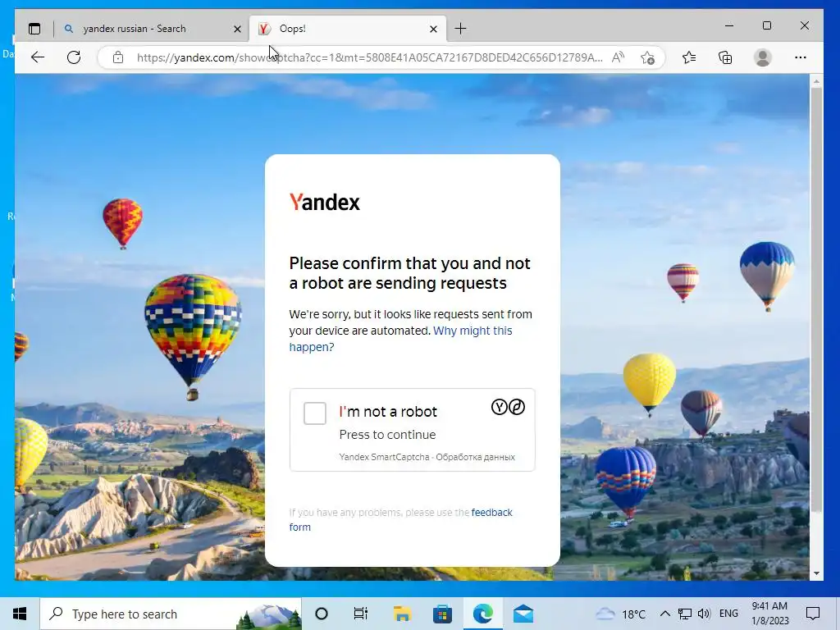Show hidden system tray icons
Viewport: 840px width, 630px height.
pos(664,614)
